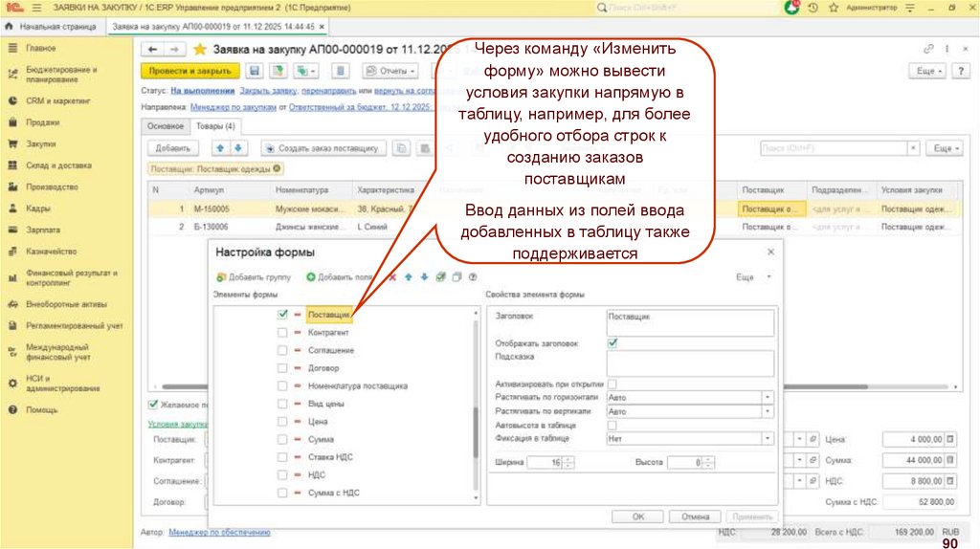This screenshot has width=980, height=549.
Task: Click Добавить группу in form settings
Action: click(254, 277)
